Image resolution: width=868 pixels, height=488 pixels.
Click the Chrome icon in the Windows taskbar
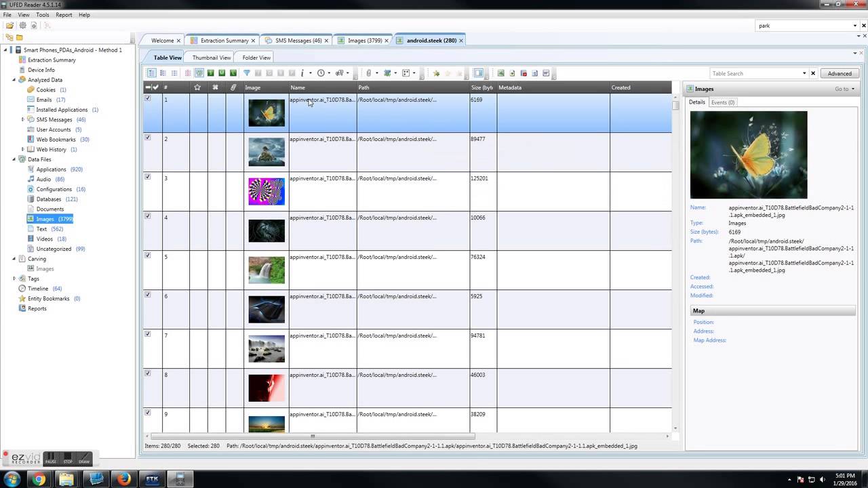[x=39, y=479]
